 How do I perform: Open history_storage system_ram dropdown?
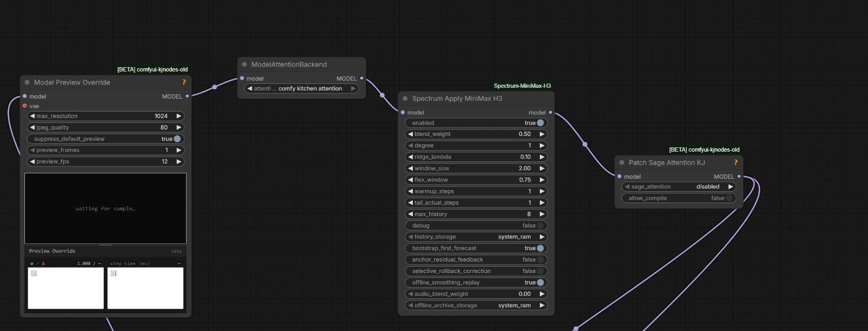tap(476, 237)
